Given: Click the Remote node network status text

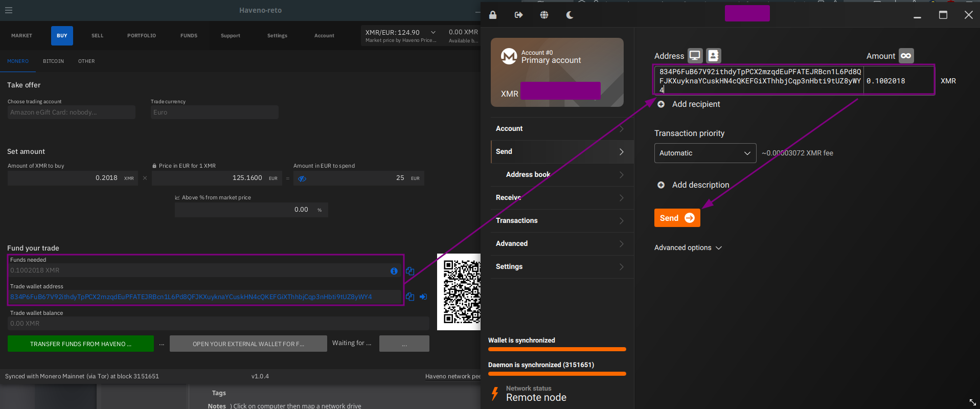Looking at the screenshot, I should tap(536, 398).
